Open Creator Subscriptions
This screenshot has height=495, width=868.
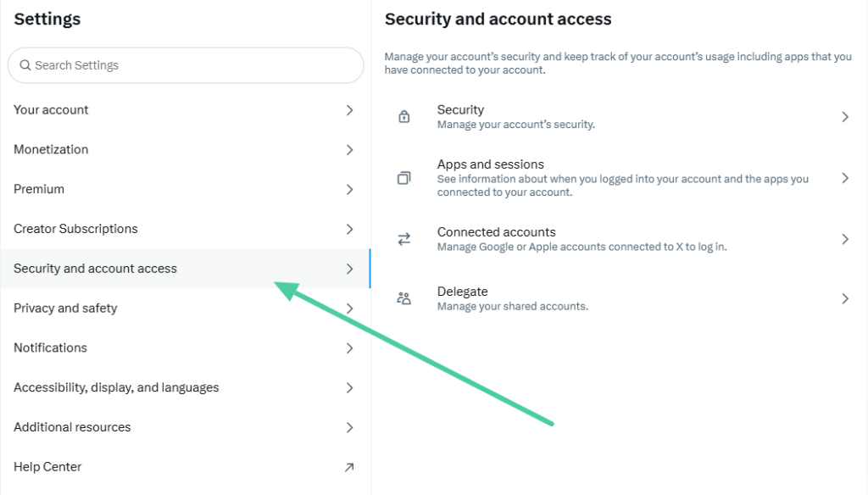point(185,229)
